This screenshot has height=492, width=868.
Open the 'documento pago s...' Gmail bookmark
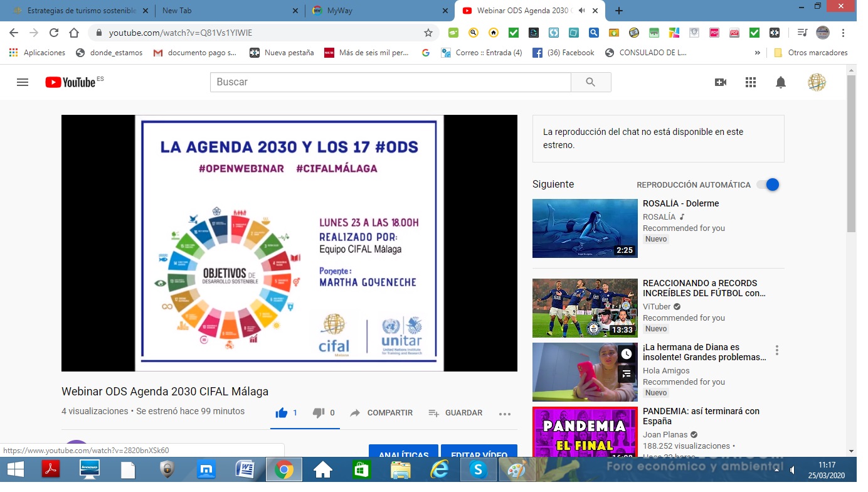pyautogui.click(x=194, y=53)
